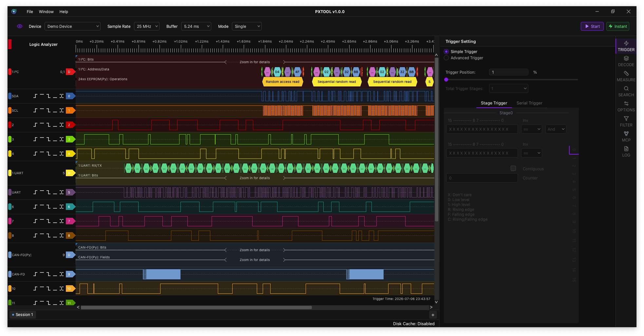Set low level trigger on channel 6
This screenshot has height=336, width=644.
(55, 207)
